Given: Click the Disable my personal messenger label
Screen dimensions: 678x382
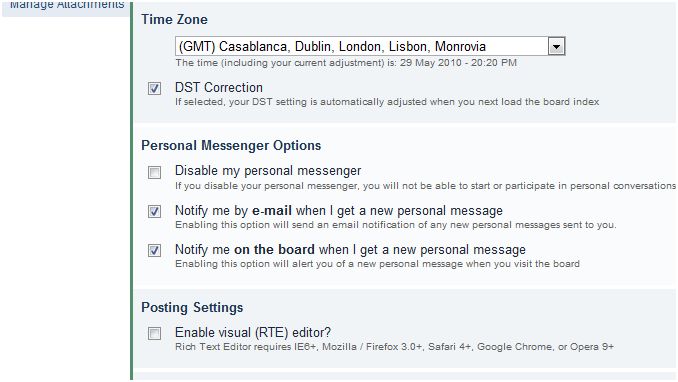Looking at the screenshot, I should 268,171.
